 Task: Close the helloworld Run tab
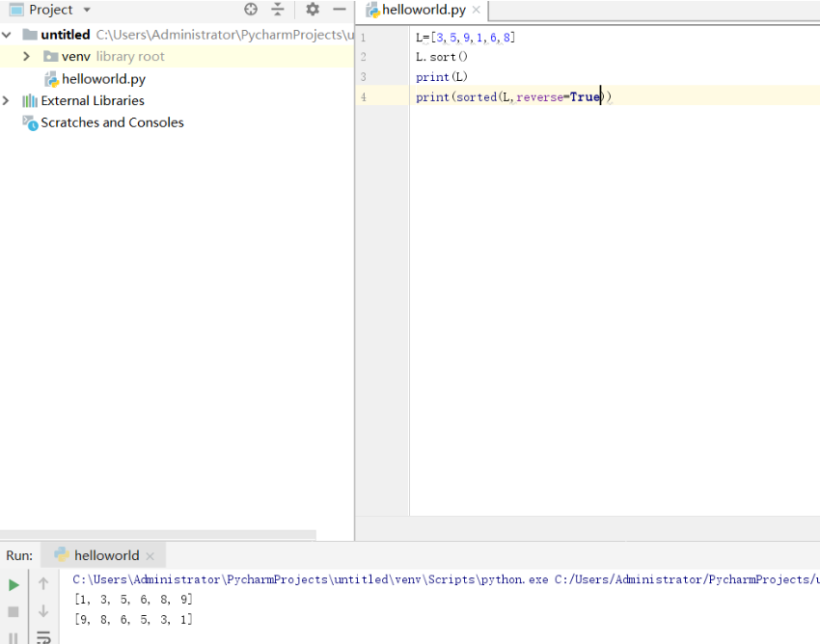(x=150, y=556)
